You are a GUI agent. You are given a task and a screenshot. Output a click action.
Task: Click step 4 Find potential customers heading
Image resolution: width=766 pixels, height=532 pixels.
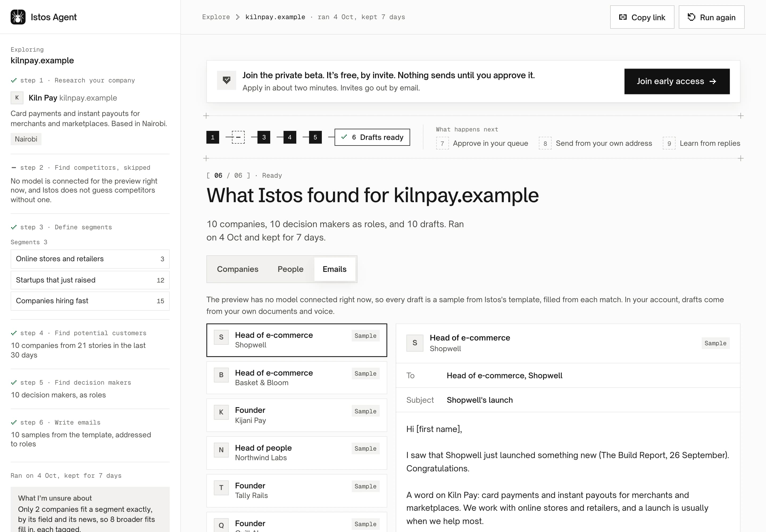click(x=83, y=333)
